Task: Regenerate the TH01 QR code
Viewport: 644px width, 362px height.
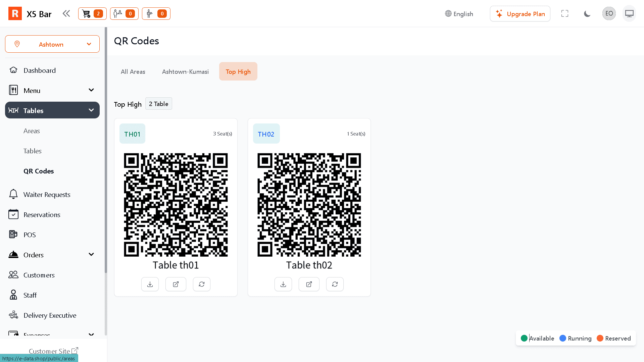Action: pyautogui.click(x=201, y=284)
